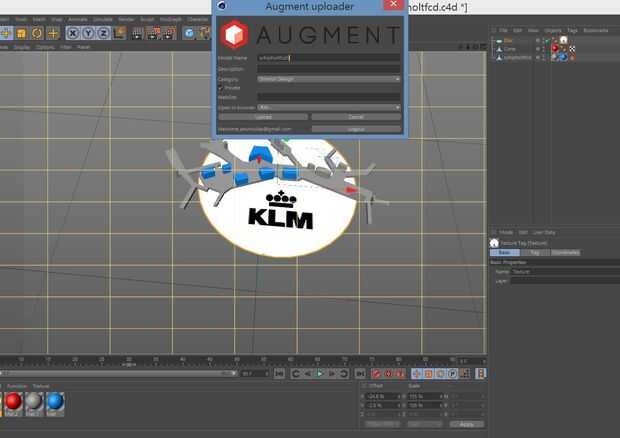Select the red material swatch
This screenshot has width=620, height=438.
[13, 404]
